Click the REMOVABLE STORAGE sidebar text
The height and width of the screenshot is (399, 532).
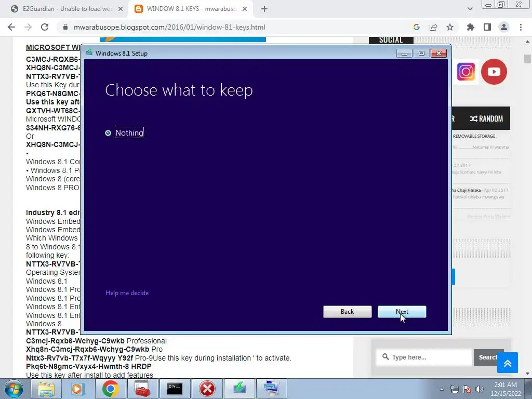(x=474, y=136)
